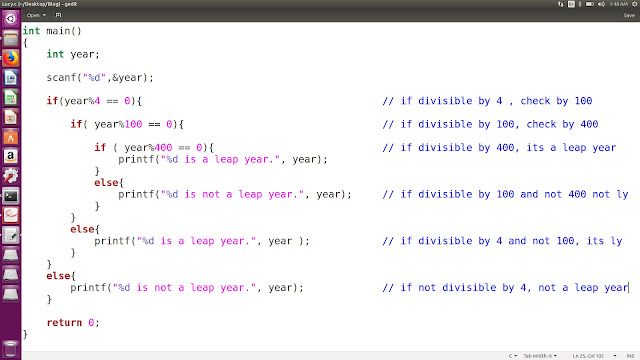
Task: Expand the arrow after the line/column indicator
Action: click(x=615, y=356)
